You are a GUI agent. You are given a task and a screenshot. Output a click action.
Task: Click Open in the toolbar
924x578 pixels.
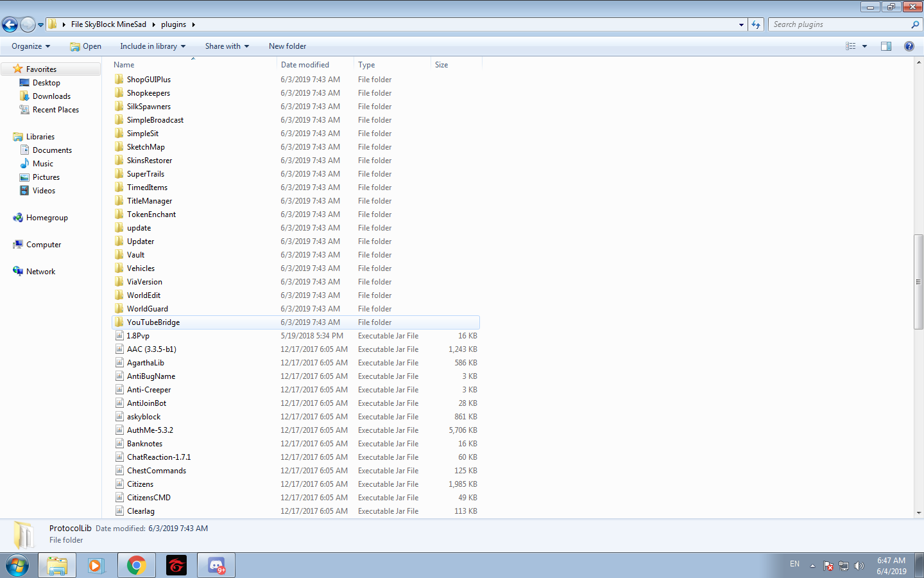pos(86,46)
